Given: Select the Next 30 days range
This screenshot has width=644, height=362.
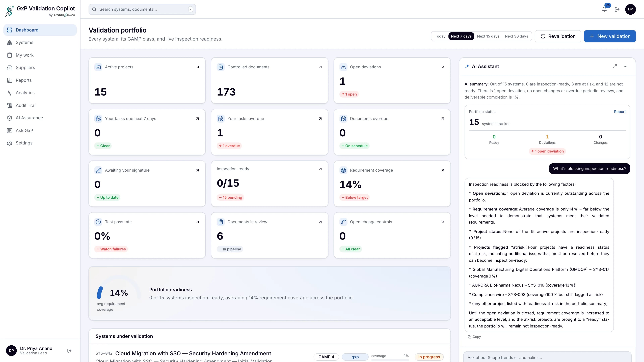Looking at the screenshot, I should click(x=516, y=36).
